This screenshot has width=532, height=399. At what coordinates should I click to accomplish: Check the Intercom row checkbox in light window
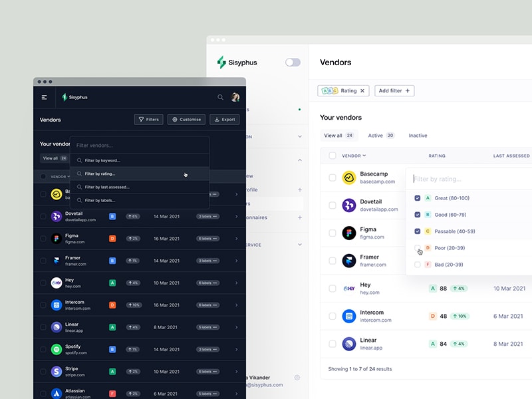(332, 317)
